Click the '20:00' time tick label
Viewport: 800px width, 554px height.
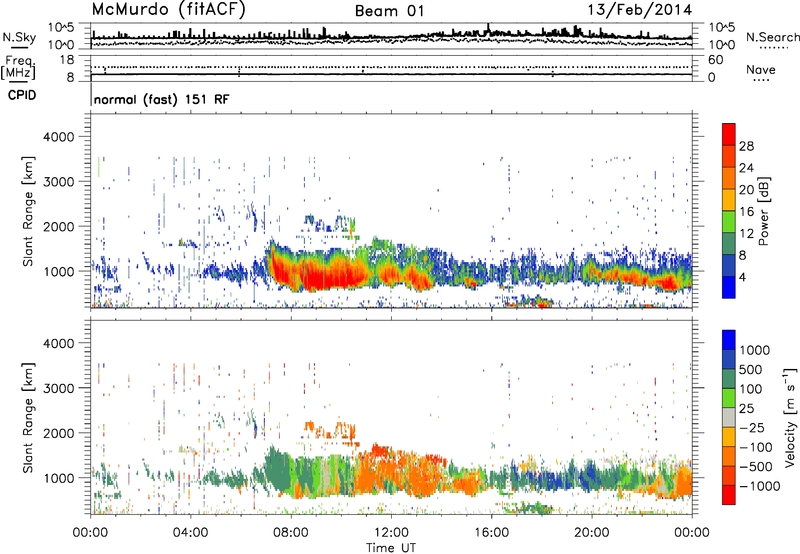[591, 533]
